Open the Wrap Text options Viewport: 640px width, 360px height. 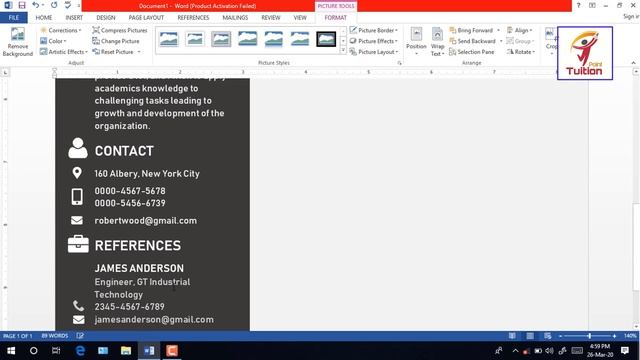[437, 42]
